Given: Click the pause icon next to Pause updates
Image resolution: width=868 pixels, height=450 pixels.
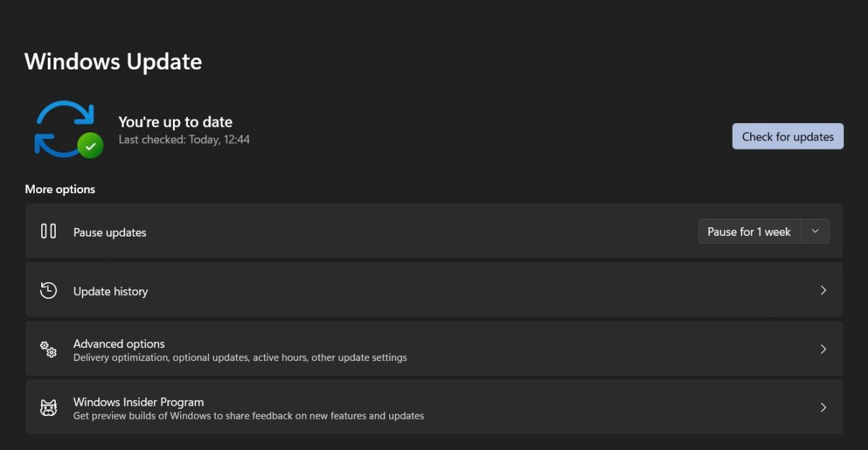Looking at the screenshot, I should click(48, 231).
